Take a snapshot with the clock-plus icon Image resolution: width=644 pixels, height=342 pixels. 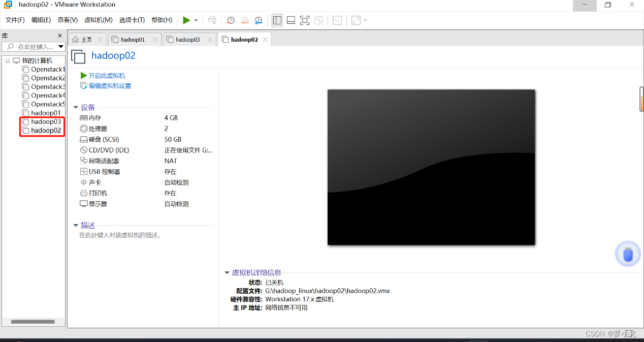231,20
